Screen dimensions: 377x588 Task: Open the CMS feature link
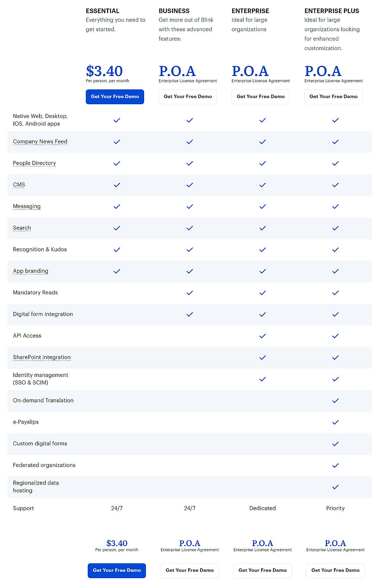pyautogui.click(x=19, y=184)
